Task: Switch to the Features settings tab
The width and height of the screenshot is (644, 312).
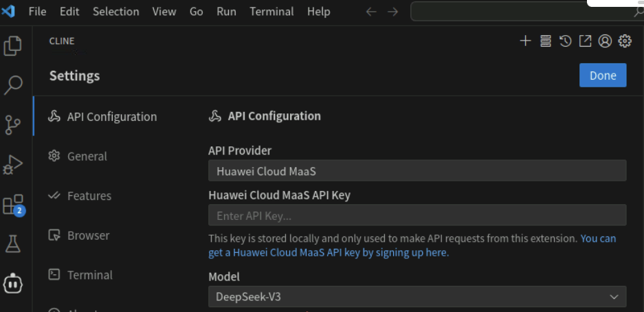Action: point(89,196)
